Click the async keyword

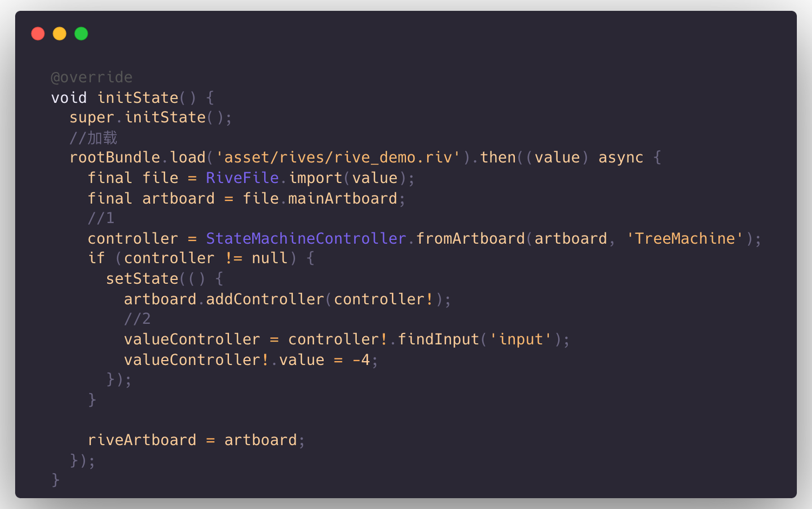620,157
